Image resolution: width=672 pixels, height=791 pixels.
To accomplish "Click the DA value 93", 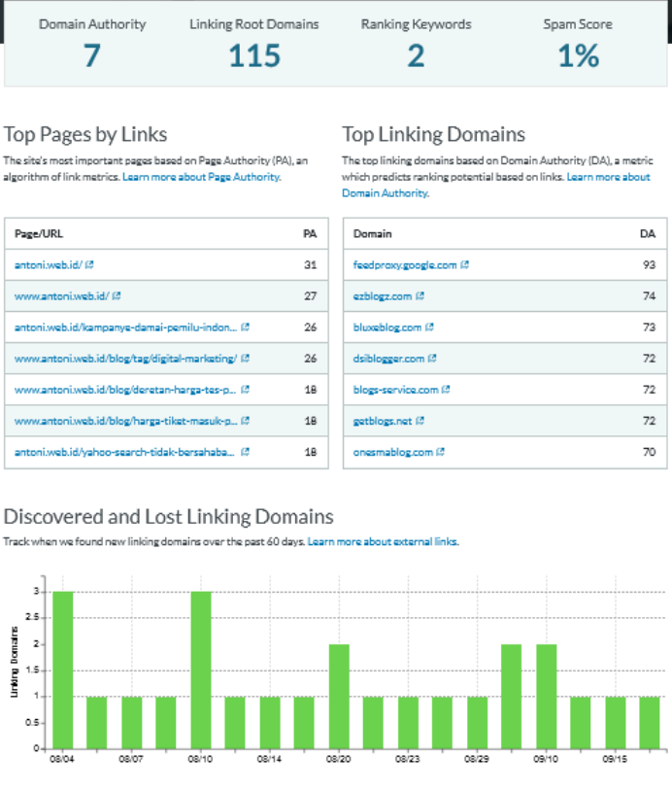I will coord(650,265).
